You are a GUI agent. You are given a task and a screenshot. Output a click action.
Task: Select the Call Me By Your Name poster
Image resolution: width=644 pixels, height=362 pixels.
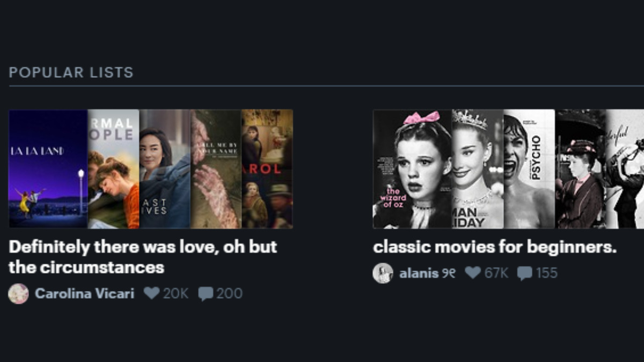pos(216,169)
